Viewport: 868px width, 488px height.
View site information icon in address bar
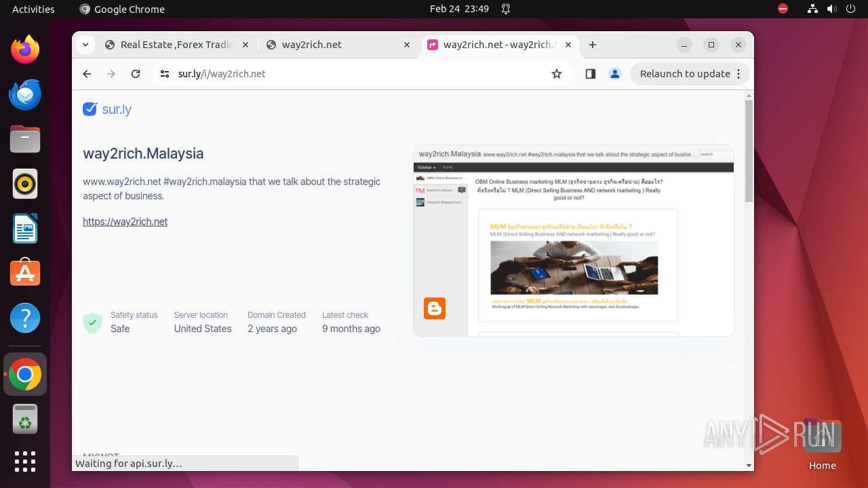[165, 74]
